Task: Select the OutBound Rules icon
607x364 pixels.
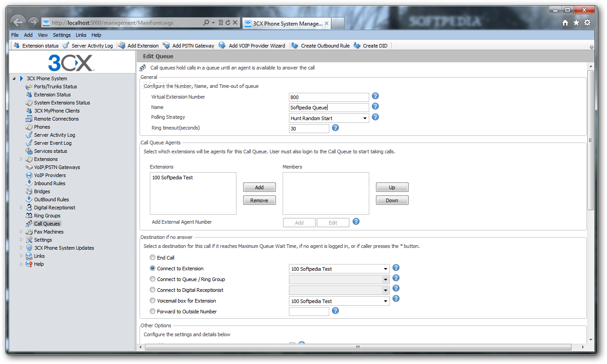Action: coord(29,199)
